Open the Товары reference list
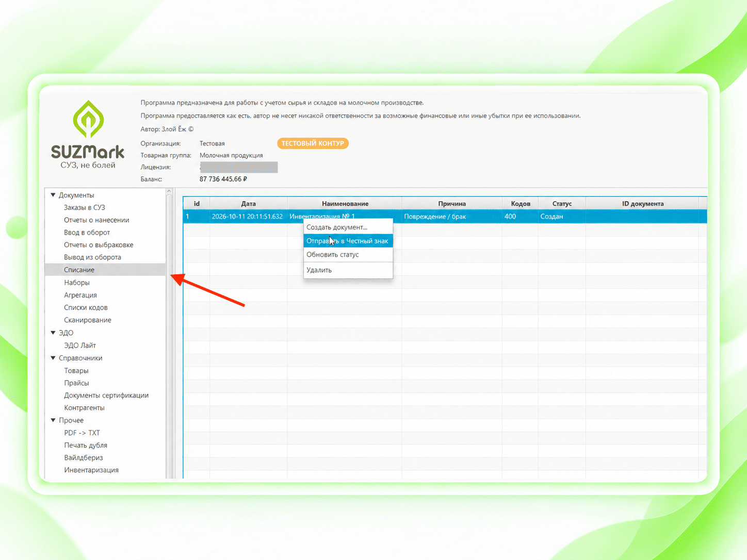The width and height of the screenshot is (747, 560). [x=76, y=371]
